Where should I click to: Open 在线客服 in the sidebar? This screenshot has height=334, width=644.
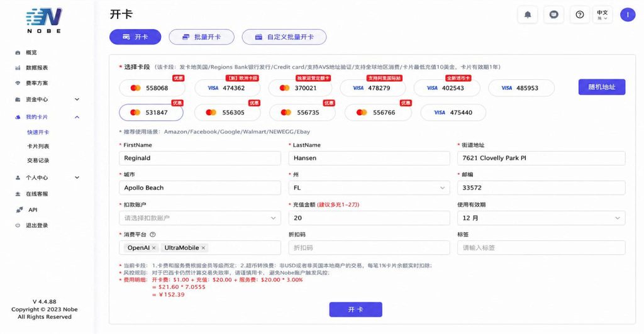[36, 194]
